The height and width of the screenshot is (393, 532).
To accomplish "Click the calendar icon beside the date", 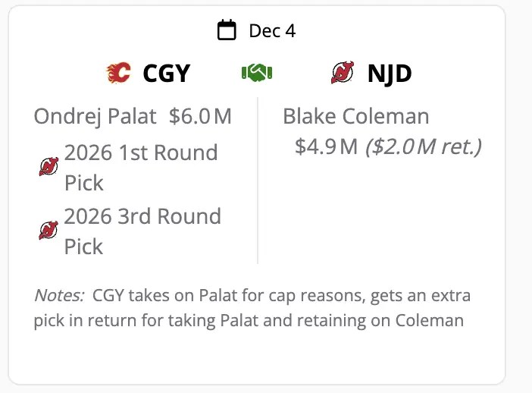I will (227, 31).
